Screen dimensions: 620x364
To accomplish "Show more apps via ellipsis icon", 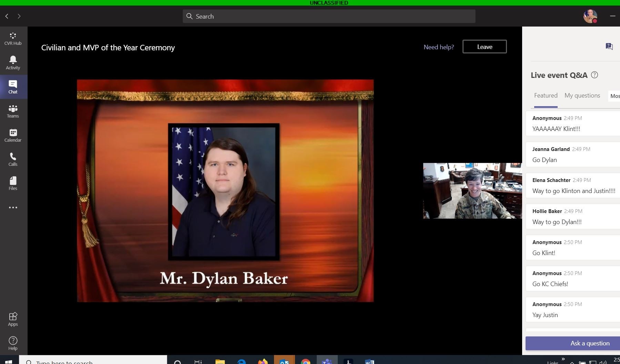I will point(13,208).
